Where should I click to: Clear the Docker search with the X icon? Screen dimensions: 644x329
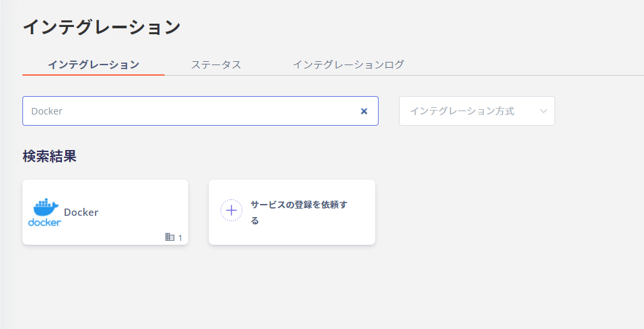pos(364,111)
